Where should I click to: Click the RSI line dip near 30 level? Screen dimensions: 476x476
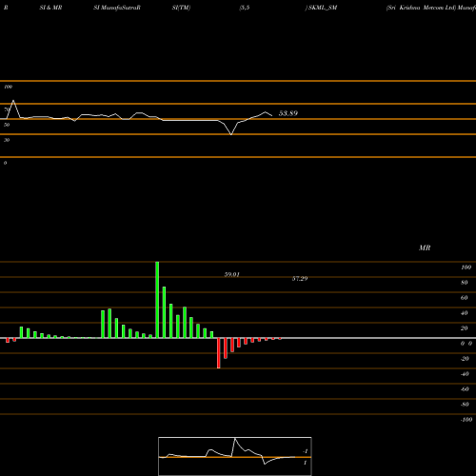pyautogui.click(x=231, y=134)
